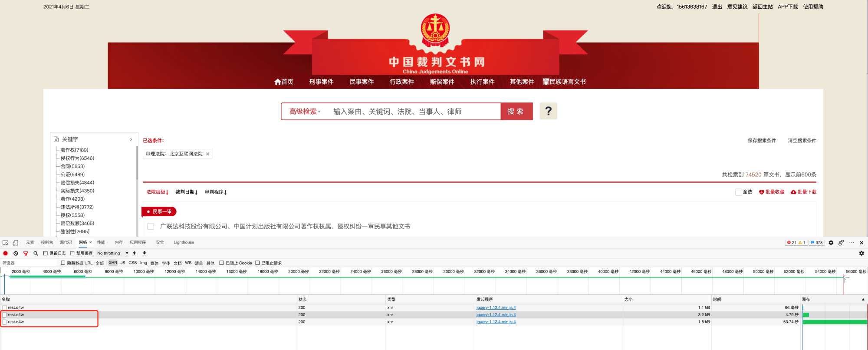
Task: Sort results by 法院层级
Action: [157, 192]
